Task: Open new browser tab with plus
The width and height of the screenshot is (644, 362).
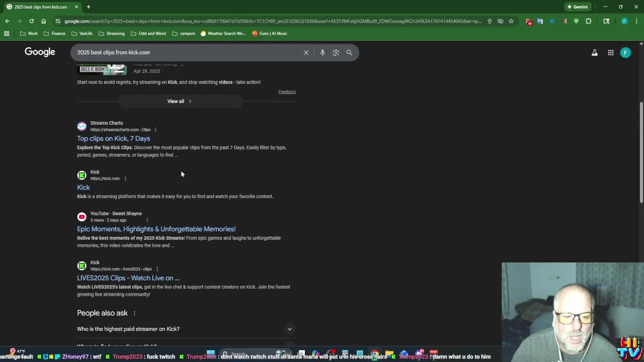Action: point(88,7)
